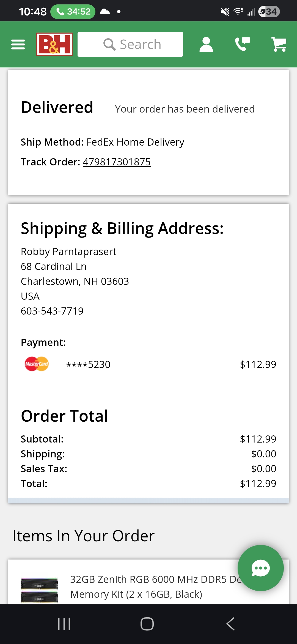Click the Search input field
The image size is (297, 644).
point(140,44)
